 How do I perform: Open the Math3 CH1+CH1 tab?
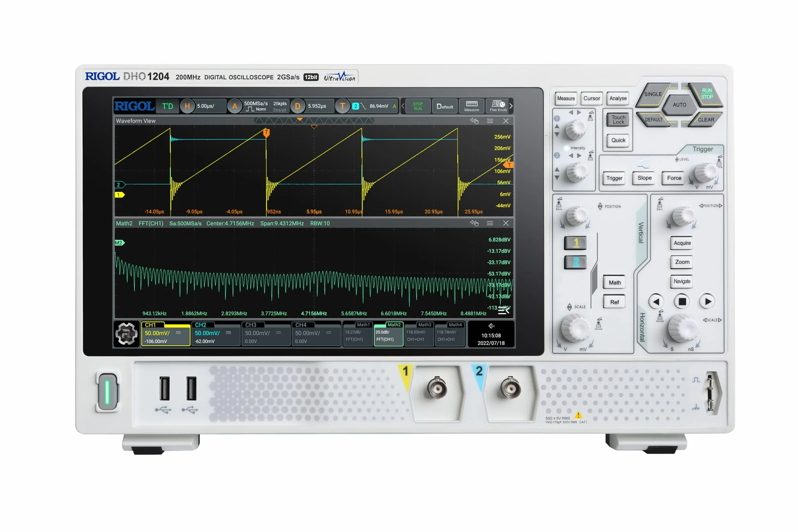(419, 334)
